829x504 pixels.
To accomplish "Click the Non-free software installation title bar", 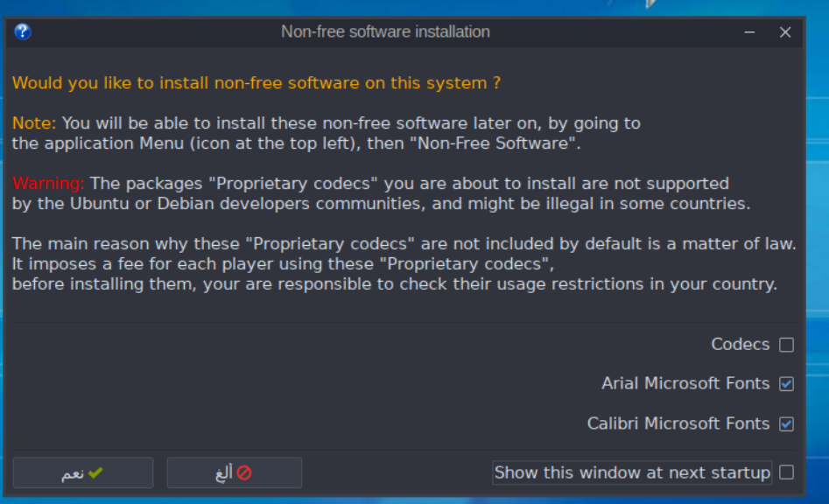I will coord(383,31).
